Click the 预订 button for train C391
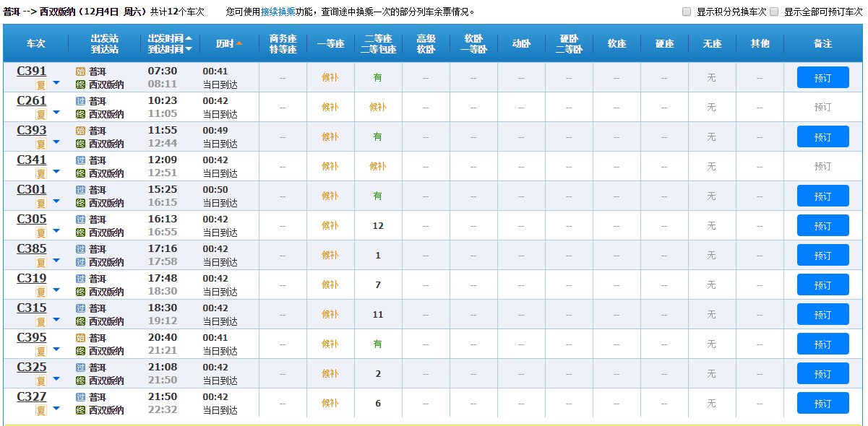 (822, 76)
